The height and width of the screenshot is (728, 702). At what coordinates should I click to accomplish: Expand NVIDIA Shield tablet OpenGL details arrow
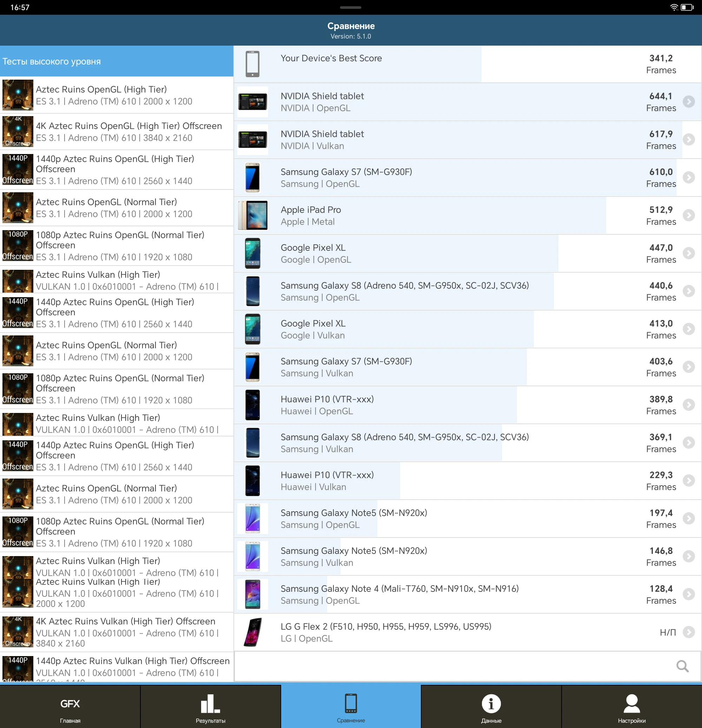coord(689,102)
